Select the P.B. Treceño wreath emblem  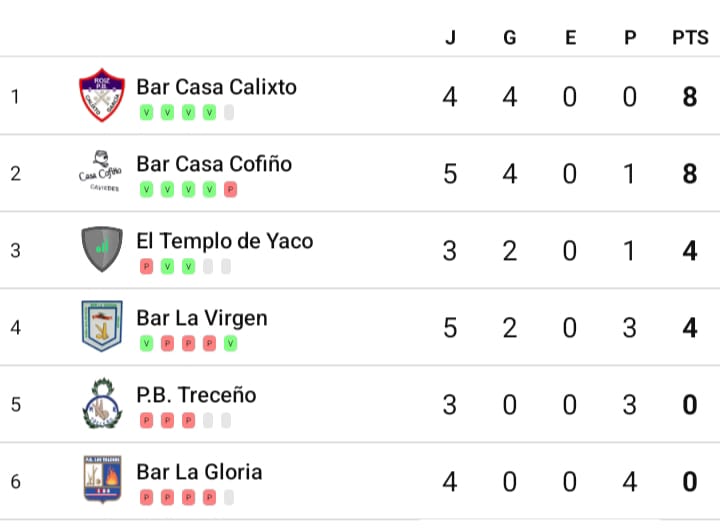pyautogui.click(x=102, y=404)
